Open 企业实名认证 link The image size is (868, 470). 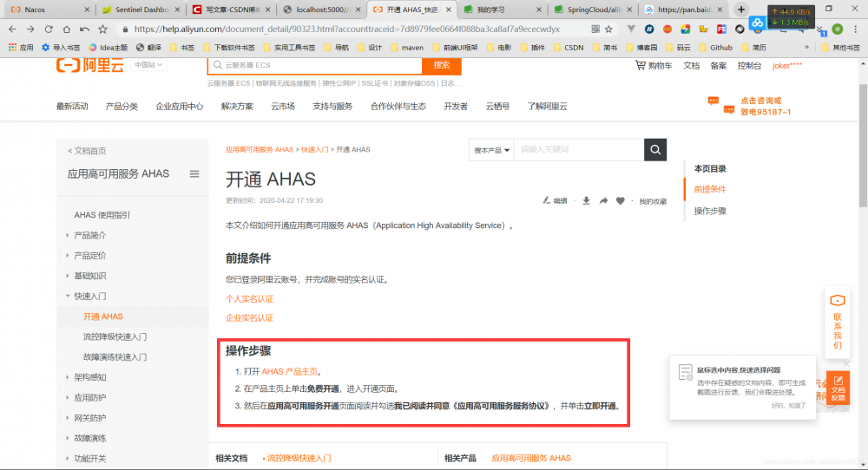(250, 318)
